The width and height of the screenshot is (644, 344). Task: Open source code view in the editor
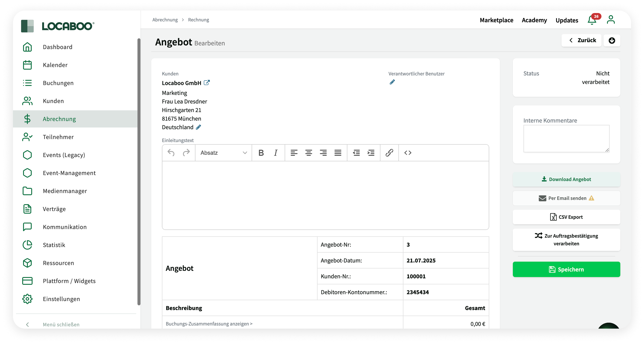[x=408, y=153]
